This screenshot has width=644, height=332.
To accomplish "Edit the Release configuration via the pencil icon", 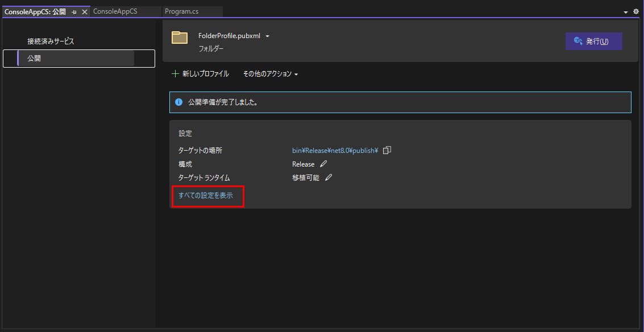I will 322,163.
